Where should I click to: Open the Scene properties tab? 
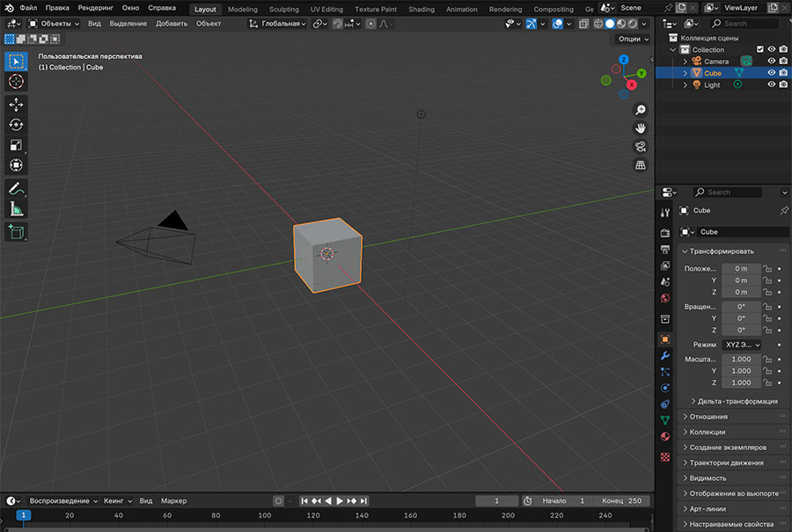click(665, 281)
